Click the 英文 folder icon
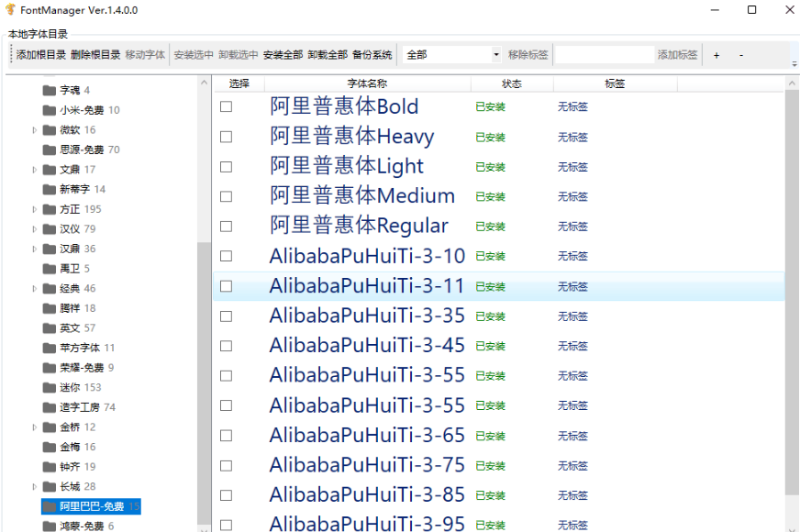The width and height of the screenshot is (800, 532). click(49, 328)
